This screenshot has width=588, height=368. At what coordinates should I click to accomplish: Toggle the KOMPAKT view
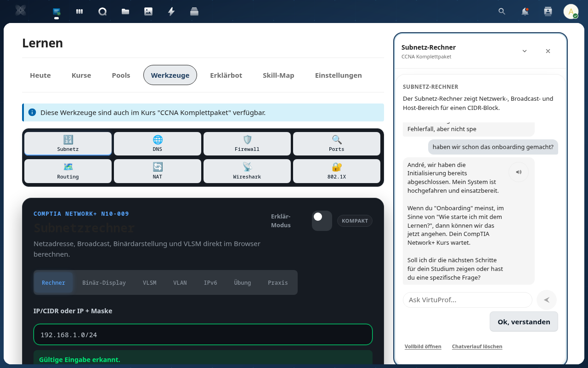355,221
